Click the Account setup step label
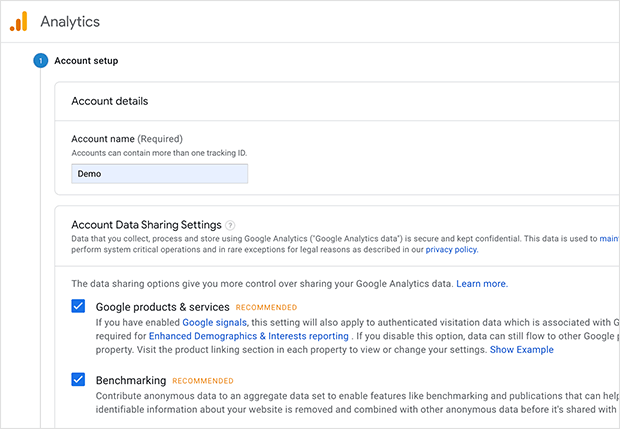 tap(86, 61)
